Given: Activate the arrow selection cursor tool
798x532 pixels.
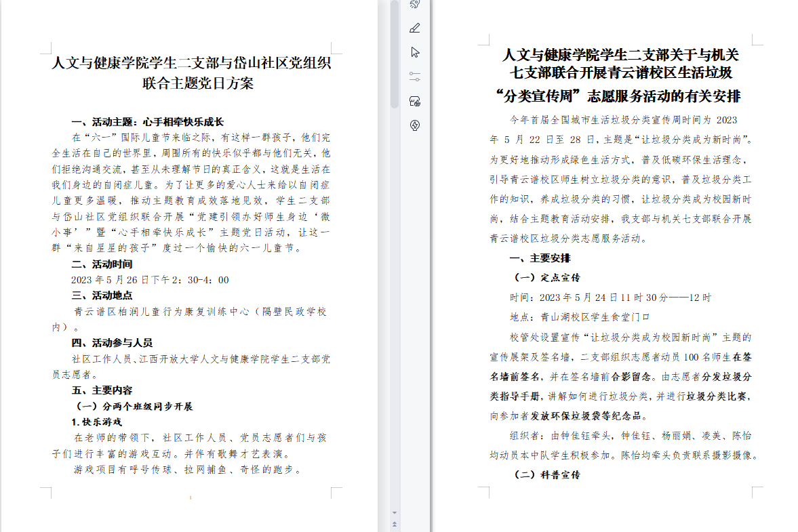Looking at the screenshot, I should tap(415, 52).
